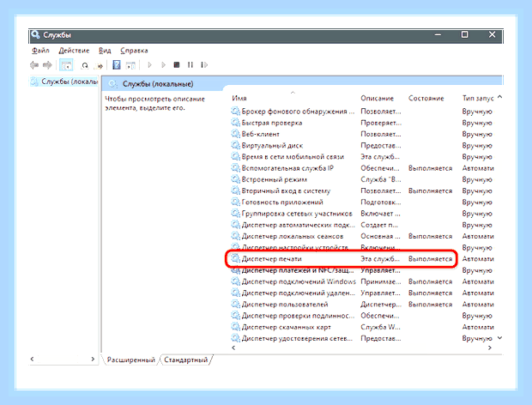Click the left scroll arrow under the console tree
Screen dimensions: 532x405
tap(33, 359)
